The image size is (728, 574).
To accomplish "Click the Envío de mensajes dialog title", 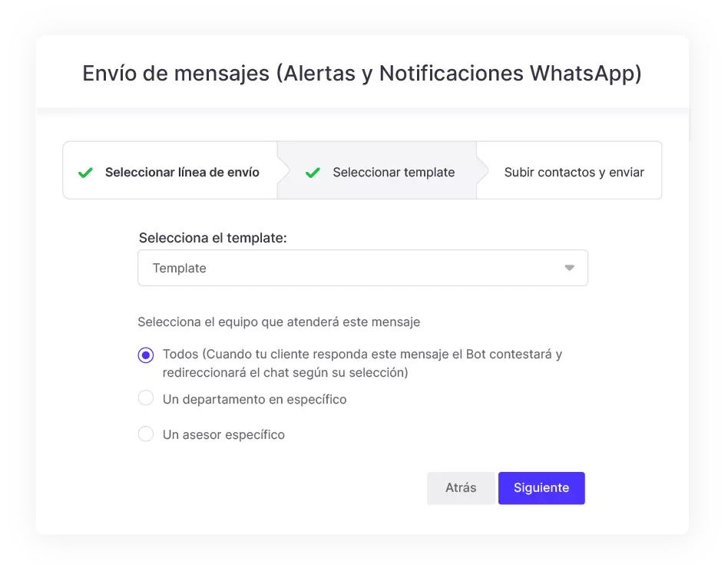I will [x=362, y=74].
